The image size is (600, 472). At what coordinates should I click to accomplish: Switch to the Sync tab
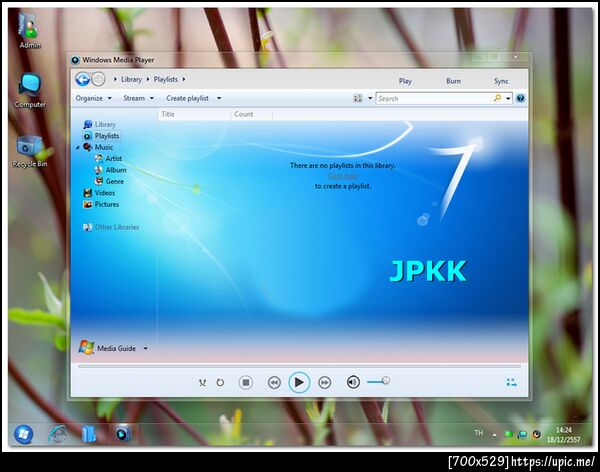tap(501, 81)
